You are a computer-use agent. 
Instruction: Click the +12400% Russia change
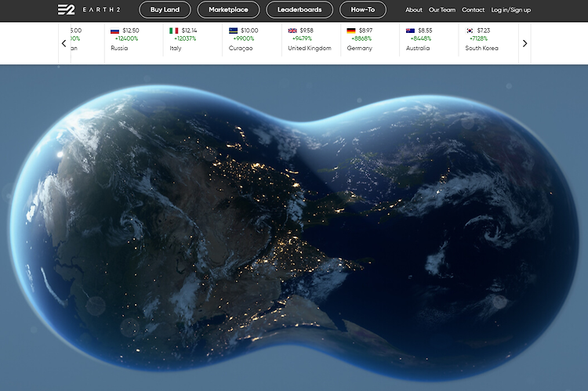[127, 38]
